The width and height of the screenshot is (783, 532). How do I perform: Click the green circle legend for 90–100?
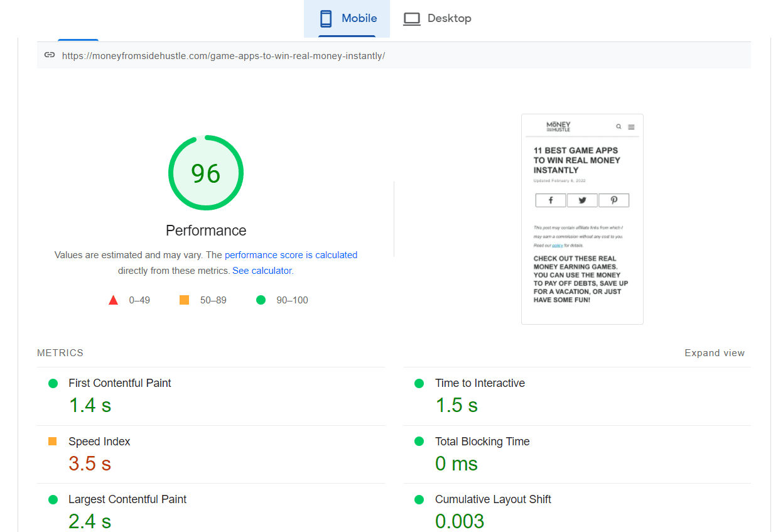tap(261, 300)
